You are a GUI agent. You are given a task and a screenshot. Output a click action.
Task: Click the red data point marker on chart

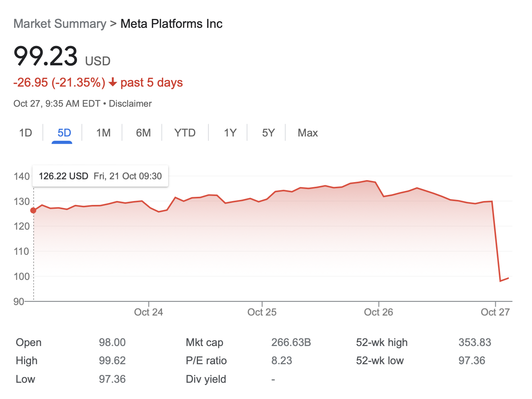pos(33,210)
